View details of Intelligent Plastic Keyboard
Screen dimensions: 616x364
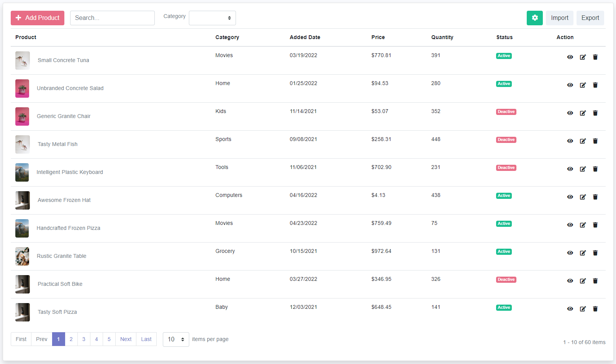point(570,169)
